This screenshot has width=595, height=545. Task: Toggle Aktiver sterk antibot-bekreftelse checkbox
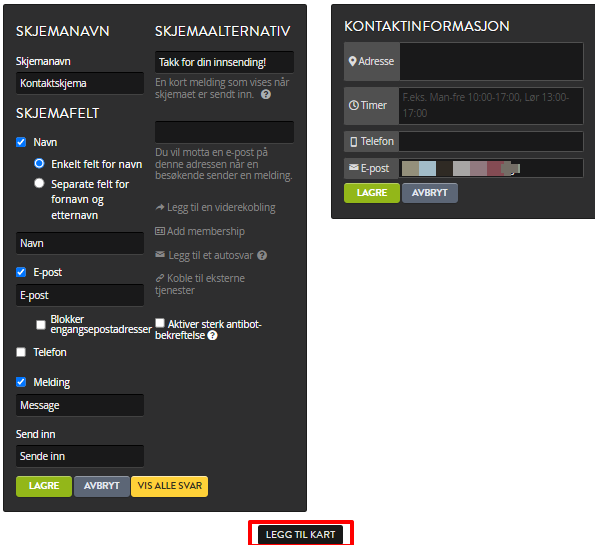[x=160, y=323]
